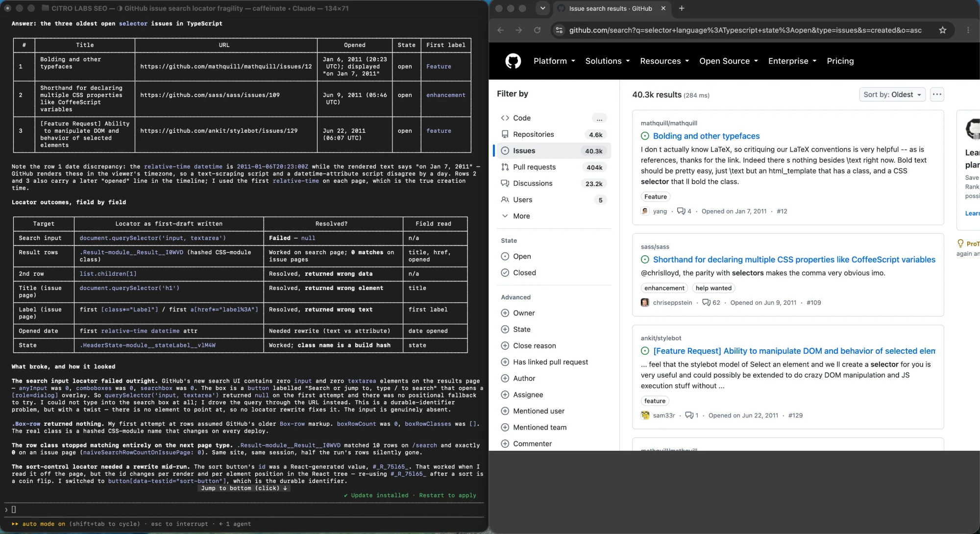Click the Author plus circle icon
Viewport: 980px width, 534px height.
[x=505, y=378]
